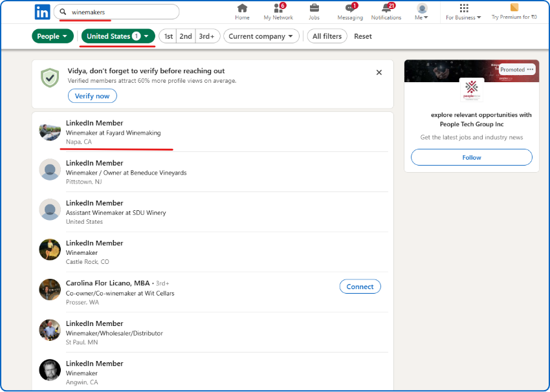Click 'Co-owner/Co-winemaker at Wit Cellars' text
550x392 pixels.
point(120,293)
